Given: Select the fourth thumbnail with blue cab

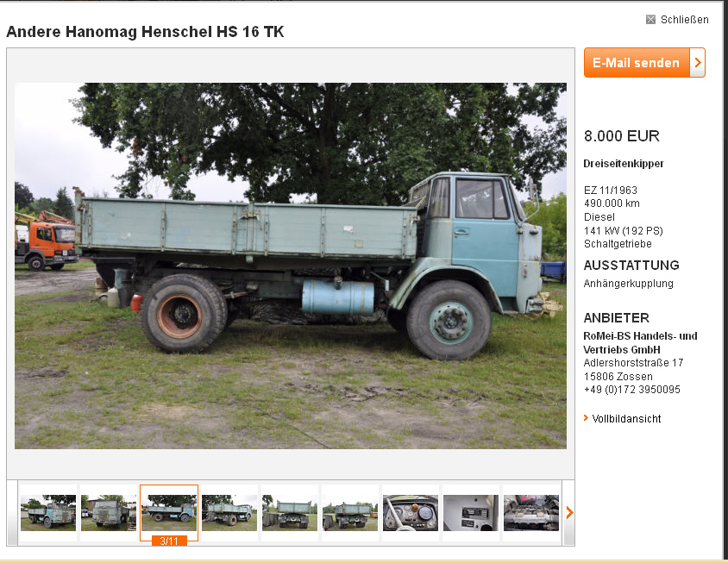Looking at the screenshot, I should [x=229, y=513].
